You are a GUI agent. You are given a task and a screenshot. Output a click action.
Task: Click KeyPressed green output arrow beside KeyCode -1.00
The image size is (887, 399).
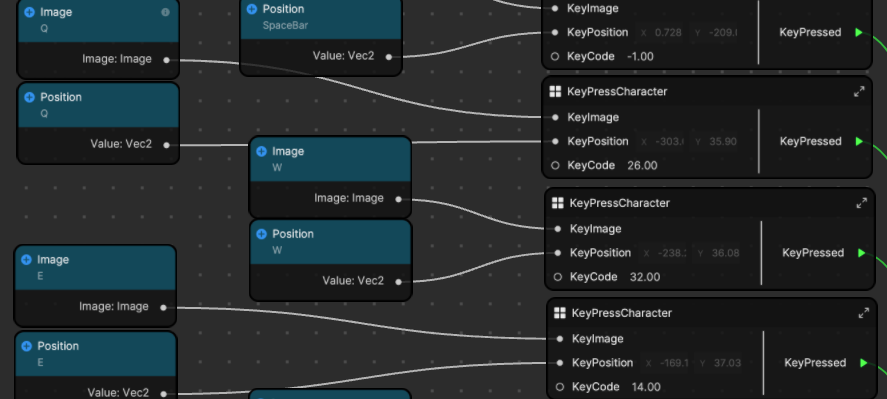[x=859, y=32]
